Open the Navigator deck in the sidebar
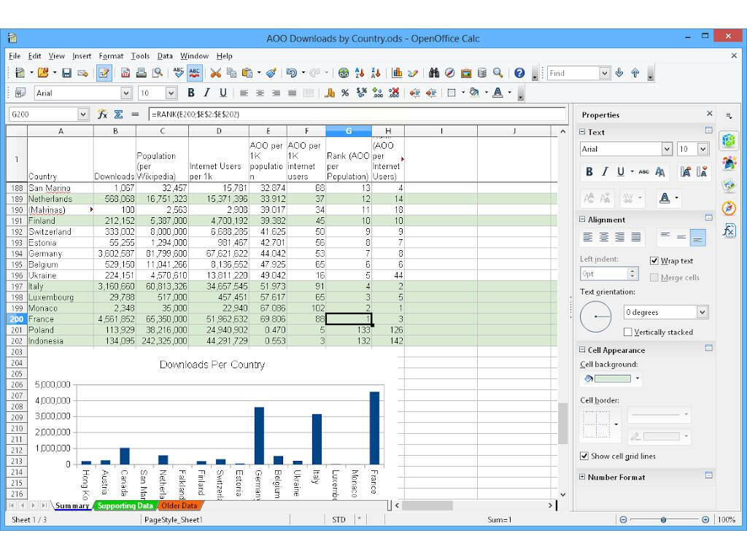The image size is (747, 560). 729,207
